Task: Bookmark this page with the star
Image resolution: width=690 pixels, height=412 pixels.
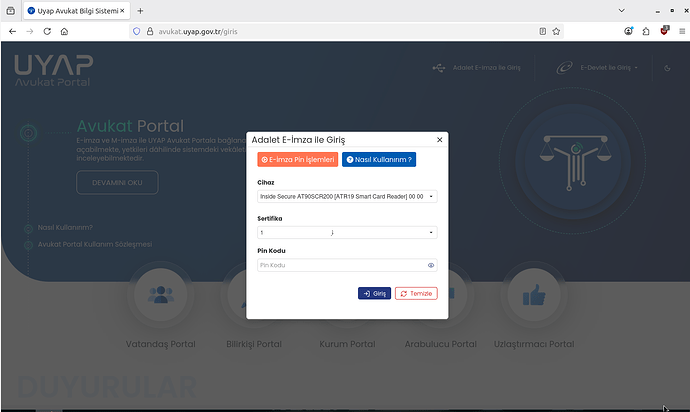Action: (556, 31)
